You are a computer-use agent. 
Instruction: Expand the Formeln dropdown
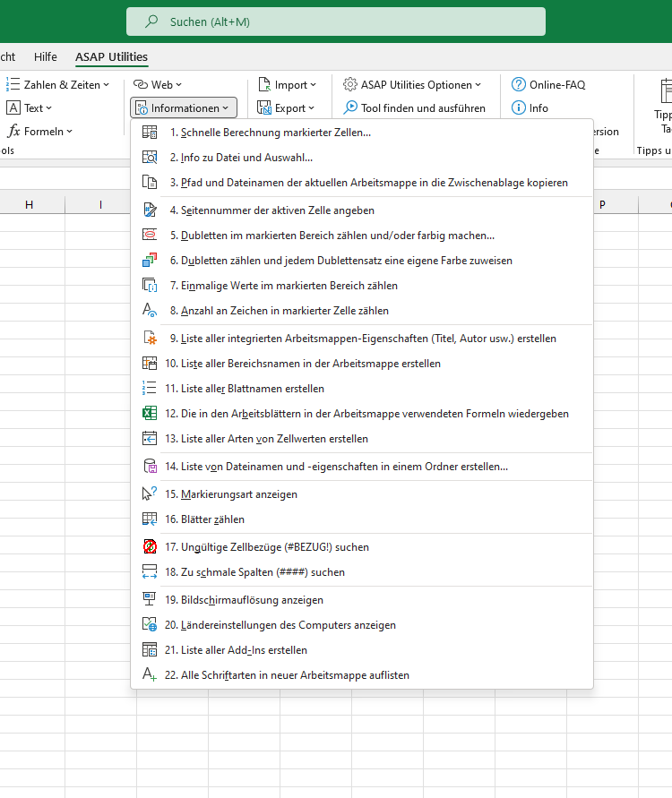pyautogui.click(x=39, y=132)
